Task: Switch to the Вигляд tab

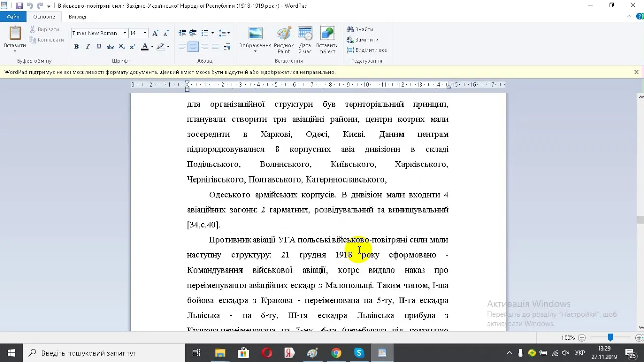Action: (x=77, y=17)
